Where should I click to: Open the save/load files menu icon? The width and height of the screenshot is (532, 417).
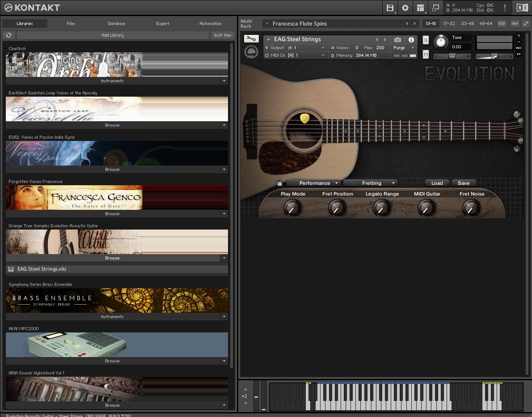(x=390, y=8)
